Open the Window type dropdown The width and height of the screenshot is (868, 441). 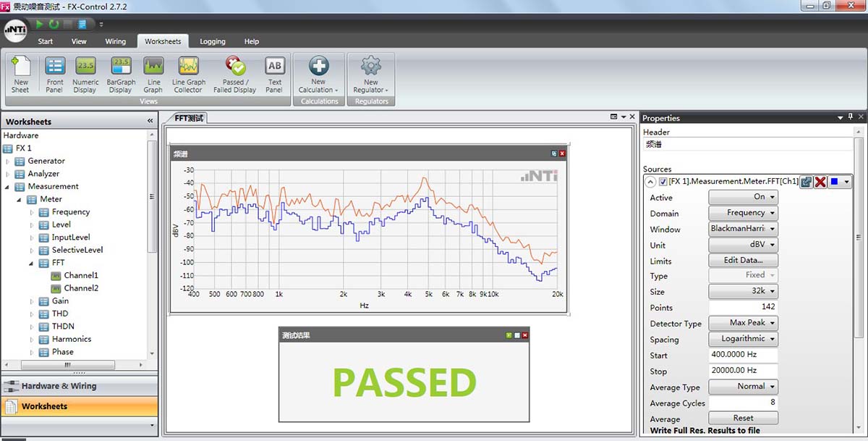pos(743,229)
